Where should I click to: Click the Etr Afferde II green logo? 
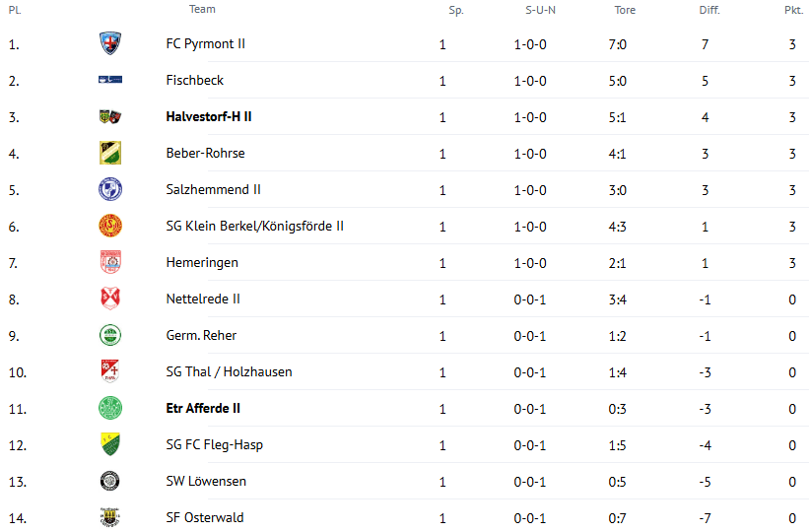click(x=110, y=408)
